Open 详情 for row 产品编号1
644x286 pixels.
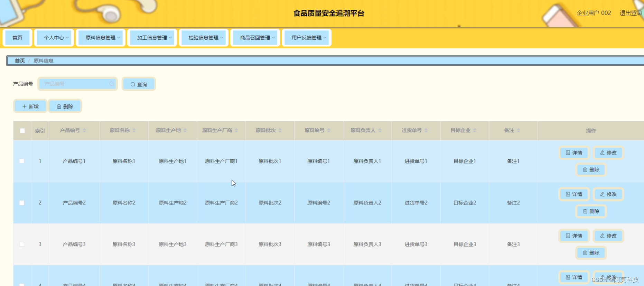click(574, 153)
